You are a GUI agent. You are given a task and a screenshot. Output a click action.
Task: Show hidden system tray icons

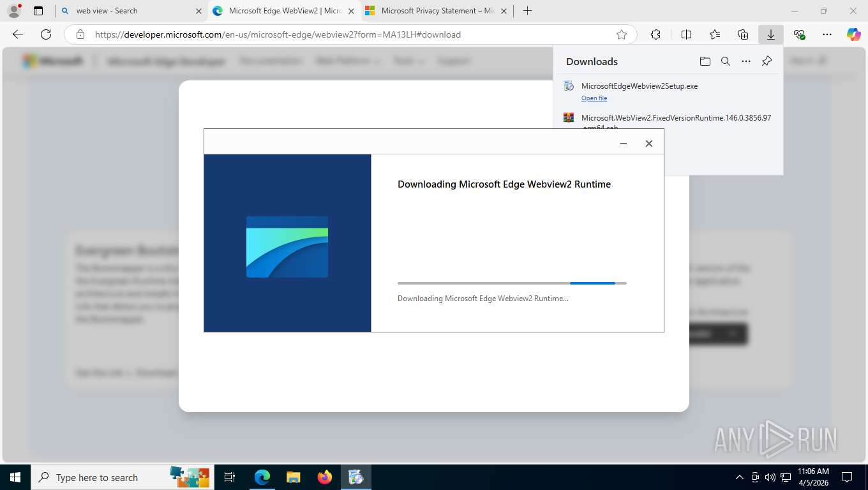coord(740,477)
